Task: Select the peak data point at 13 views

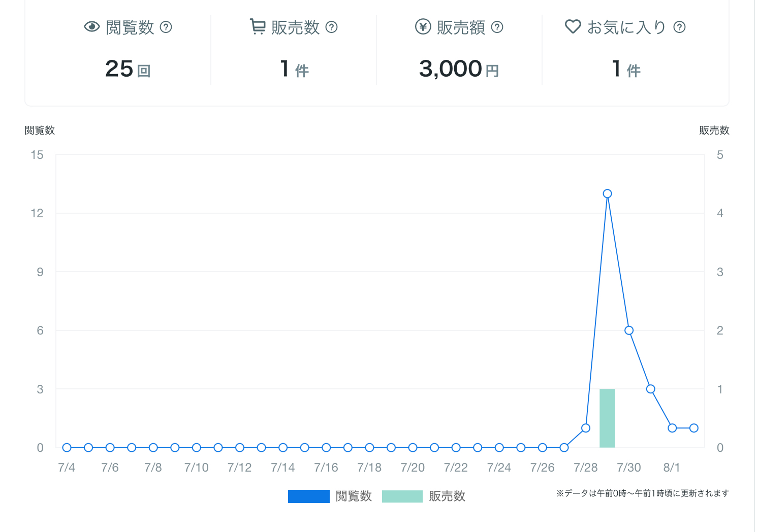Action: [607, 193]
